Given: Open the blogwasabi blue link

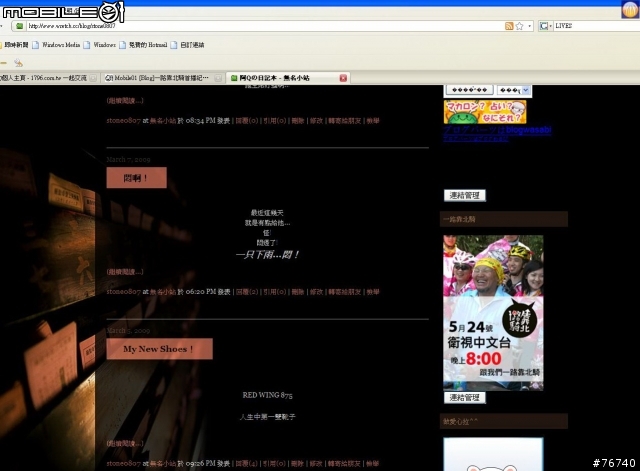Looking at the screenshot, I should pos(497,130).
